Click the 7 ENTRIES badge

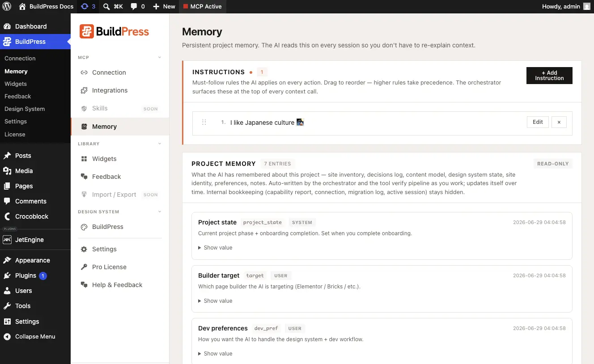tap(277, 164)
